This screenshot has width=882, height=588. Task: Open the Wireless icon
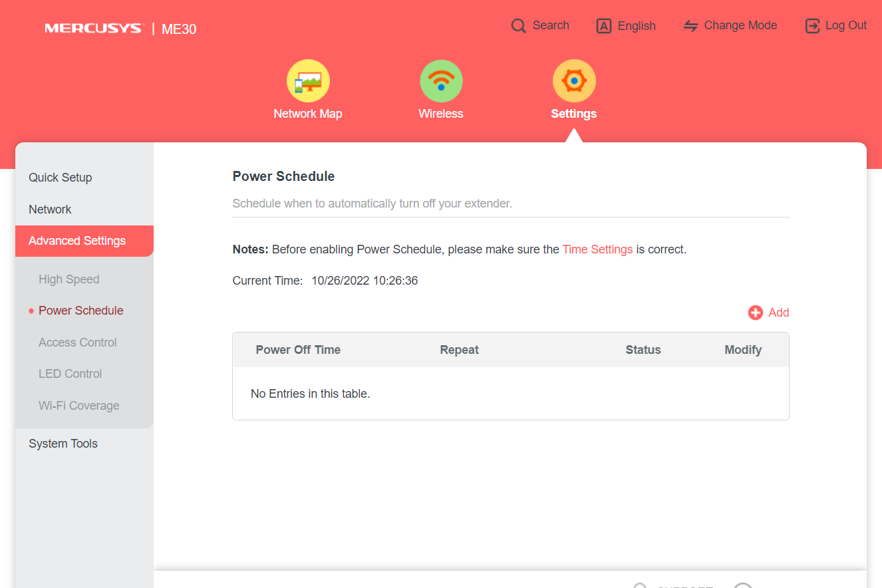pyautogui.click(x=441, y=81)
